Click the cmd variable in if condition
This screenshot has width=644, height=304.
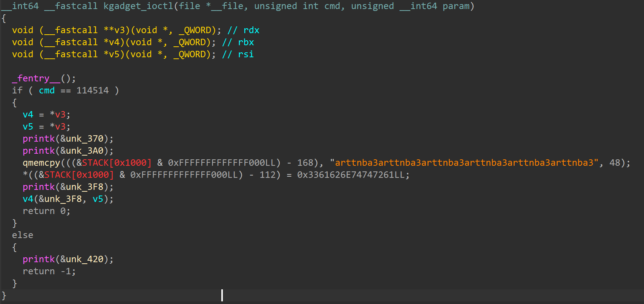pos(47,90)
